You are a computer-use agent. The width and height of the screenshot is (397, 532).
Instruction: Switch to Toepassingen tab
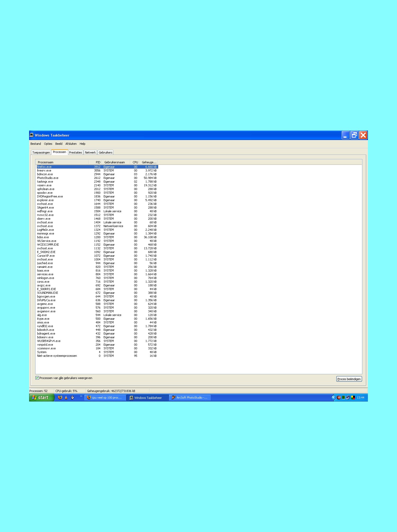tap(41, 152)
